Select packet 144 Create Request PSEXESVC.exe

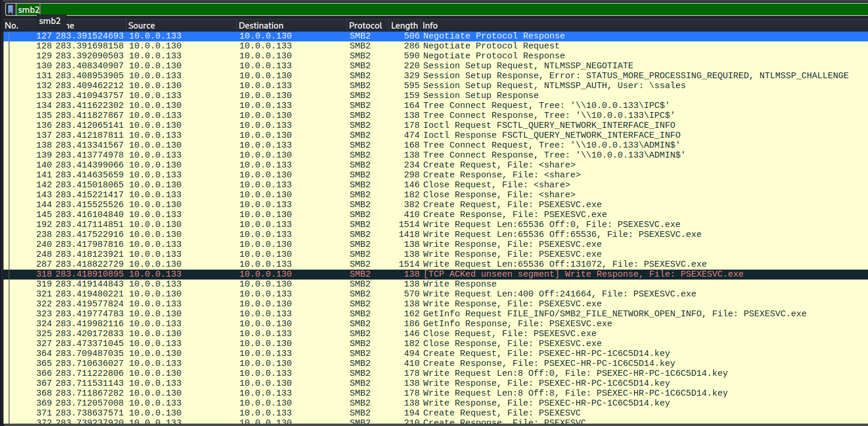[435, 204]
